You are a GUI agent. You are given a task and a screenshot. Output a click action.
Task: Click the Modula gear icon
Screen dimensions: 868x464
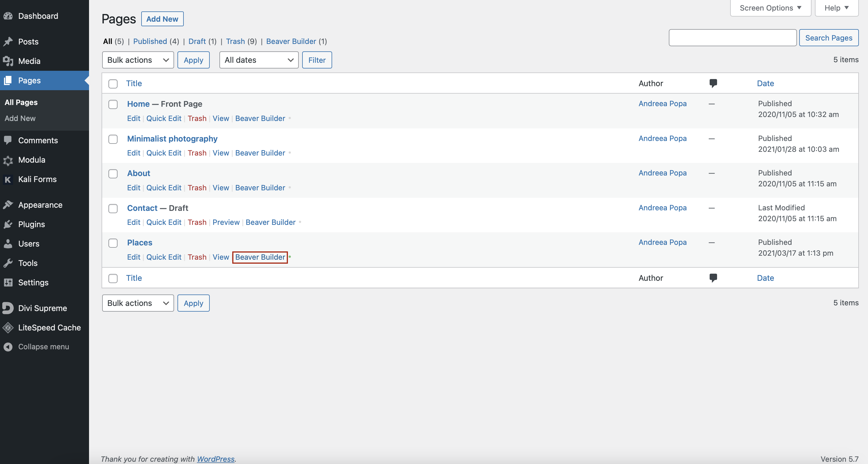[8, 160]
